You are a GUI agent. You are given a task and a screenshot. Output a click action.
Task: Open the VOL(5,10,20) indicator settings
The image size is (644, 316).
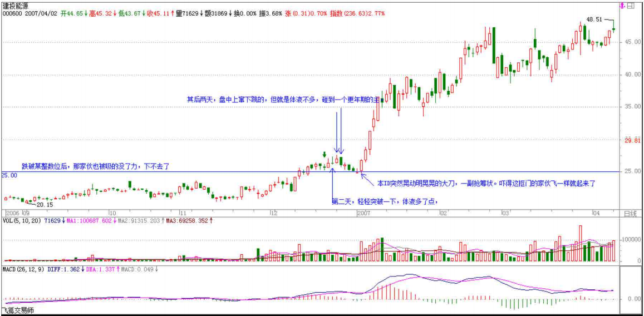[21, 221]
